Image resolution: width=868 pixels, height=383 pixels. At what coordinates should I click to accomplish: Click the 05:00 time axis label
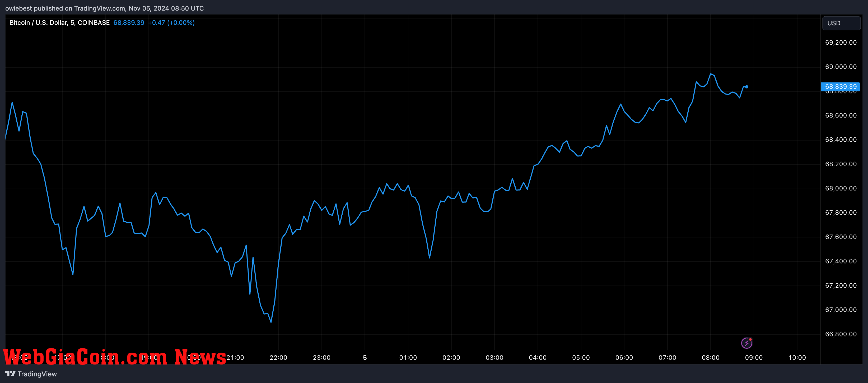pyautogui.click(x=581, y=358)
